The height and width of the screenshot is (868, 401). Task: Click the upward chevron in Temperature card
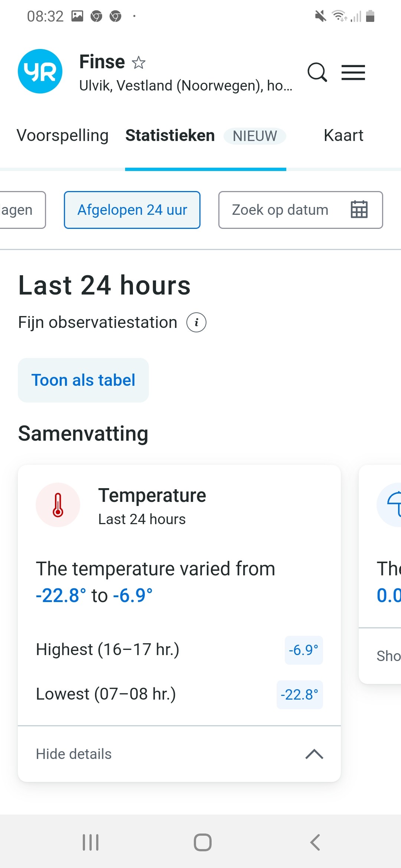[x=314, y=754]
